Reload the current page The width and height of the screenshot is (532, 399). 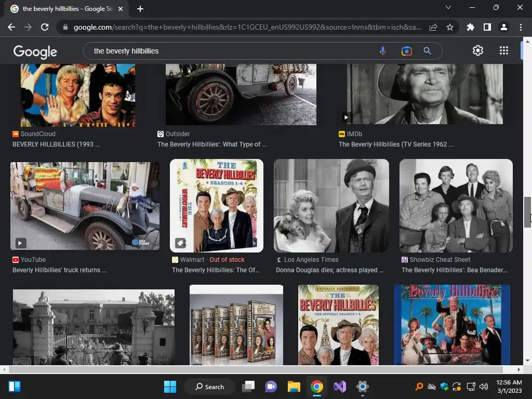45,27
